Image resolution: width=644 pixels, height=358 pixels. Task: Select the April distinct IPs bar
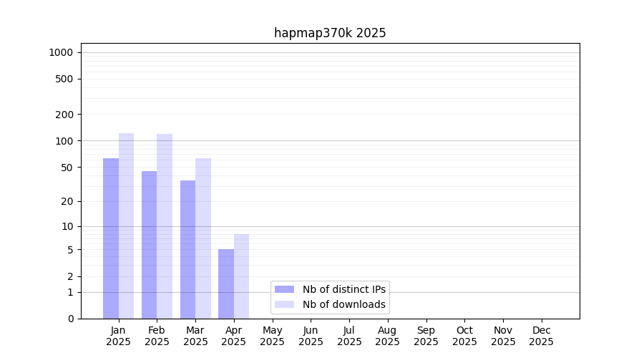[226, 284]
